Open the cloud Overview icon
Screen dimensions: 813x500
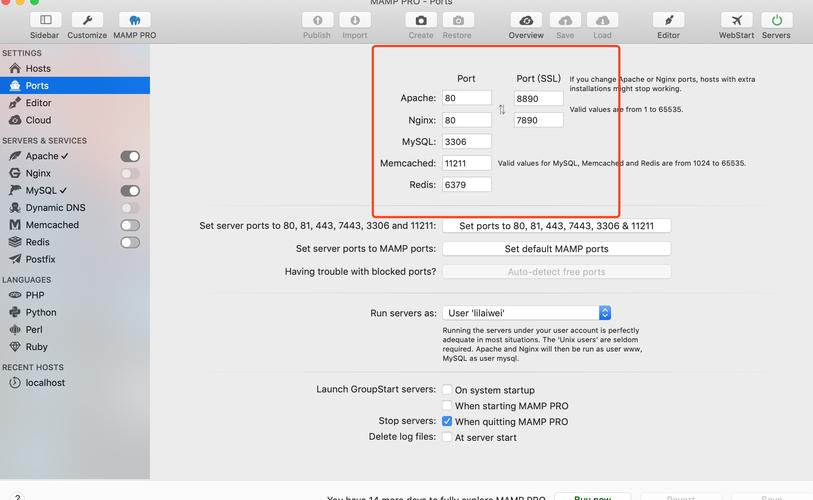coord(526,20)
